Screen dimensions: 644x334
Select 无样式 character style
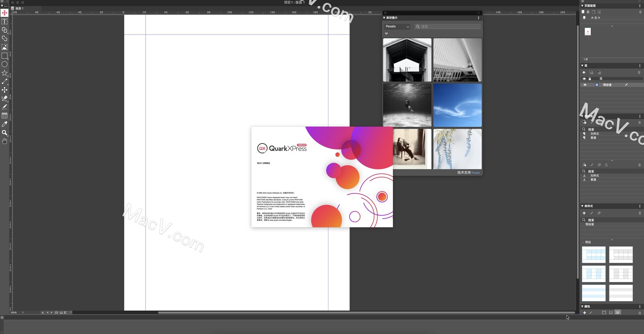(594, 176)
